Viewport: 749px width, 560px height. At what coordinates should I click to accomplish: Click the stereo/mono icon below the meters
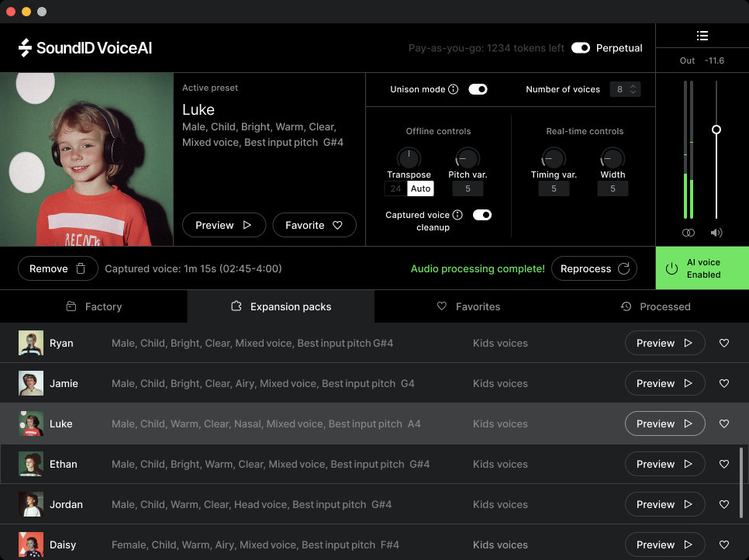pos(688,232)
